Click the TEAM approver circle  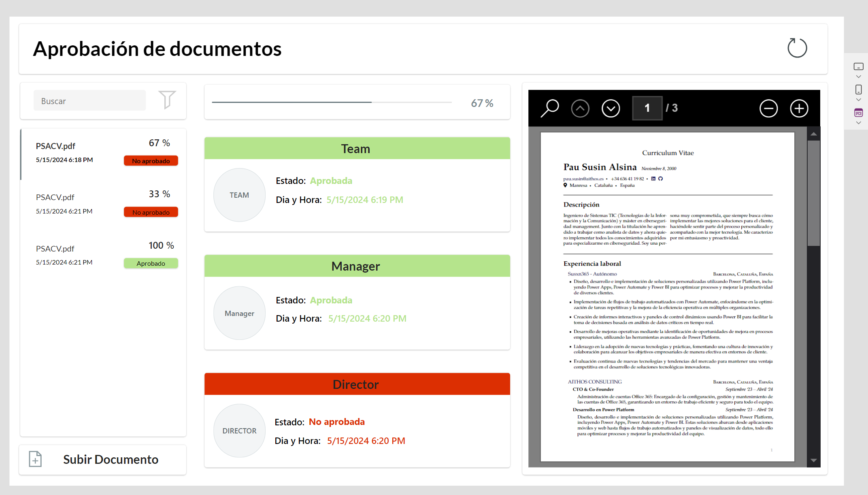pyautogui.click(x=239, y=195)
